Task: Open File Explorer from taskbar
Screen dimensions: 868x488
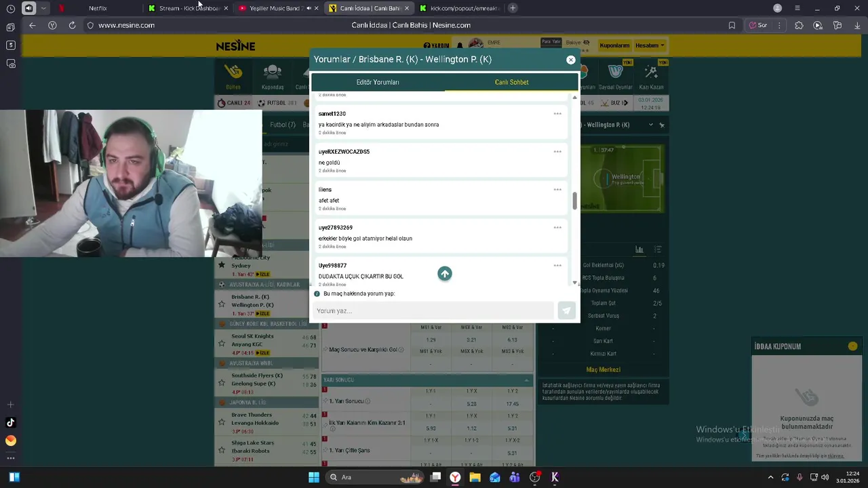Action: (475, 477)
